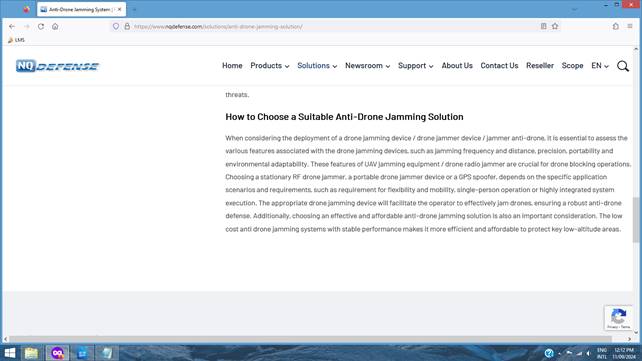642x361 pixels.
Task: Open the LMS bookmark
Action: pyautogui.click(x=16, y=40)
